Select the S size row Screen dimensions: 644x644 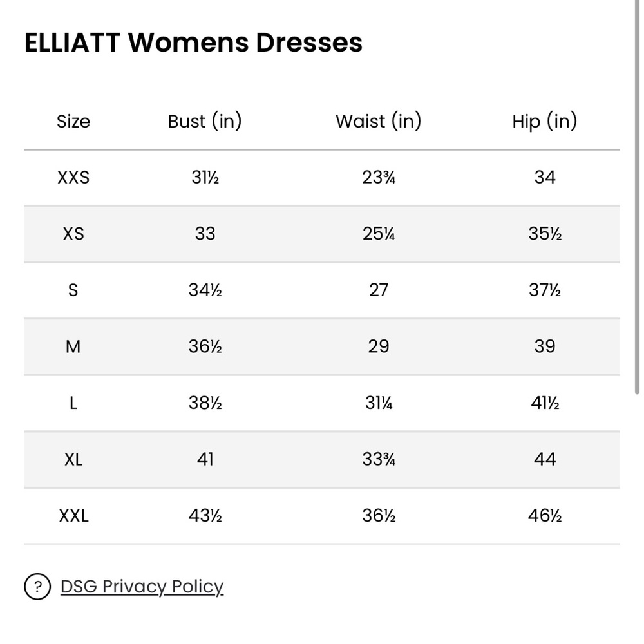pyautogui.click(x=73, y=290)
